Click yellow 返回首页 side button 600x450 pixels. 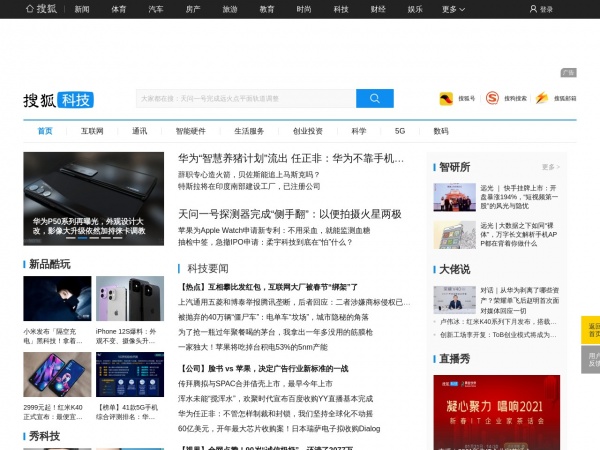click(591, 330)
